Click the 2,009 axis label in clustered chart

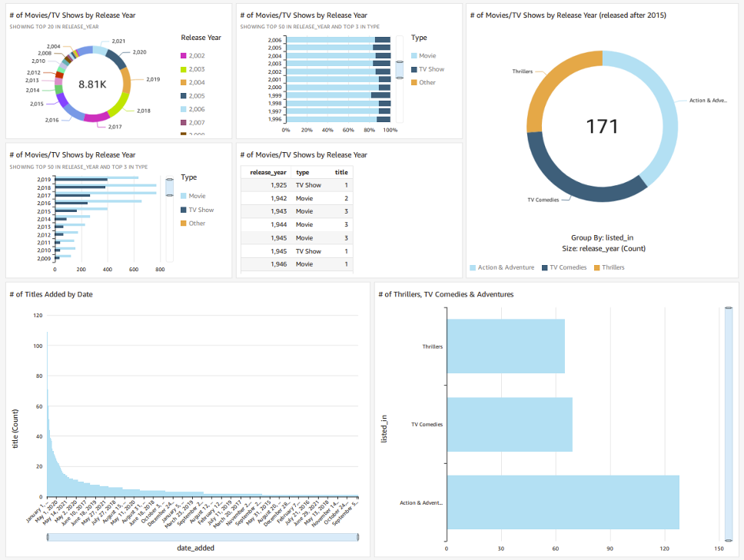click(x=44, y=258)
